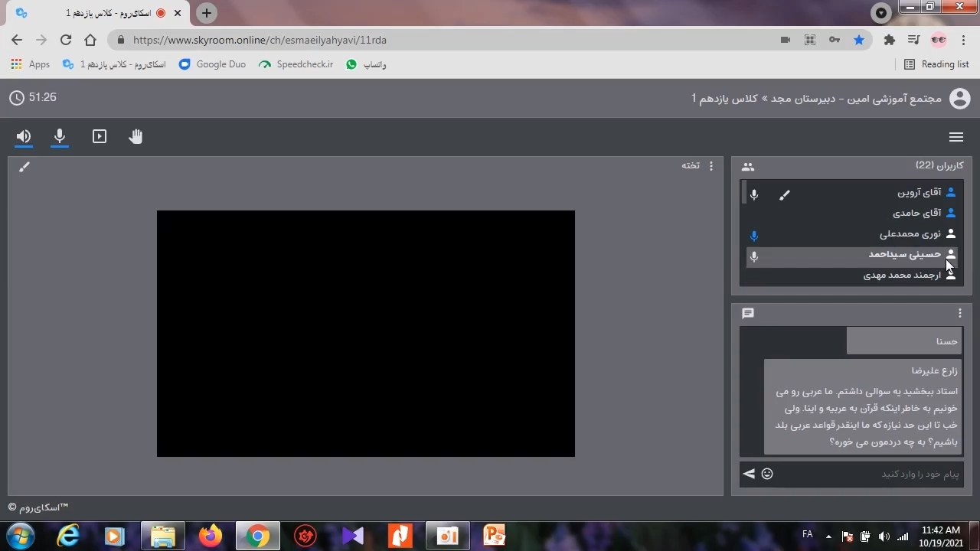Toggle the microphone in the toolbar
The height and width of the screenshot is (551, 980).
(60, 136)
